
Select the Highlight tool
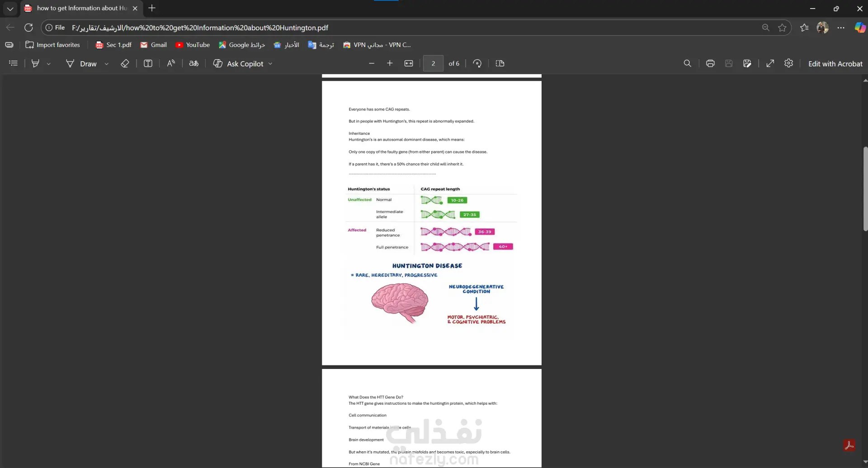click(35, 64)
